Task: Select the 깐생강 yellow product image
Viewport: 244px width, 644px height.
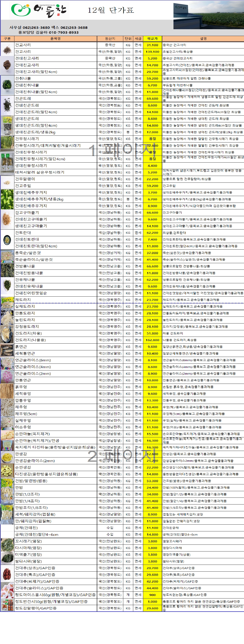Action: [x=7, y=457]
